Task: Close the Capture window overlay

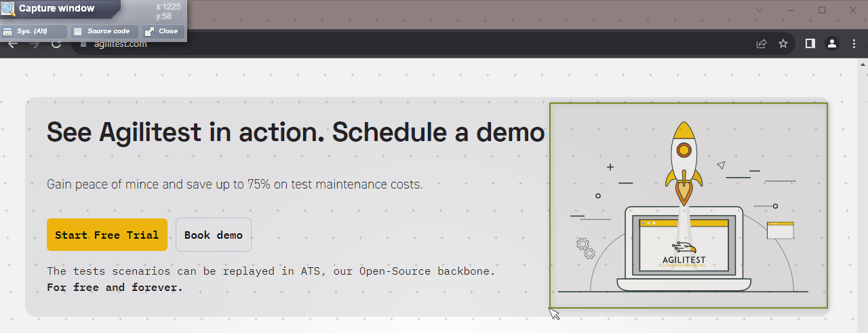Action: 163,31
